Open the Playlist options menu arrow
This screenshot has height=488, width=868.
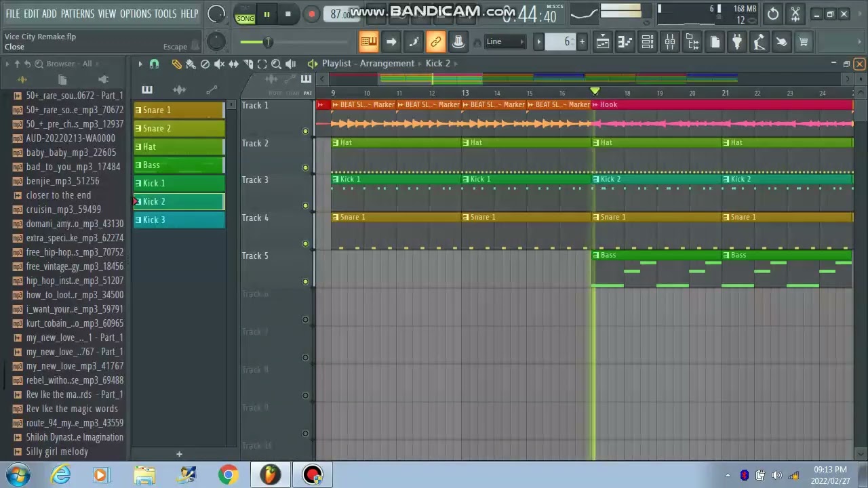coord(140,64)
